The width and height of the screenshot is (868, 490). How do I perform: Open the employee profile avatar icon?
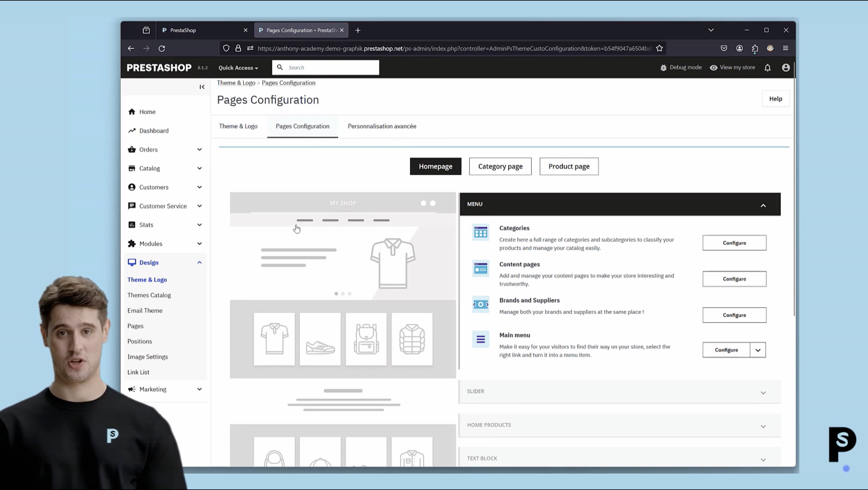pyautogui.click(x=785, y=68)
